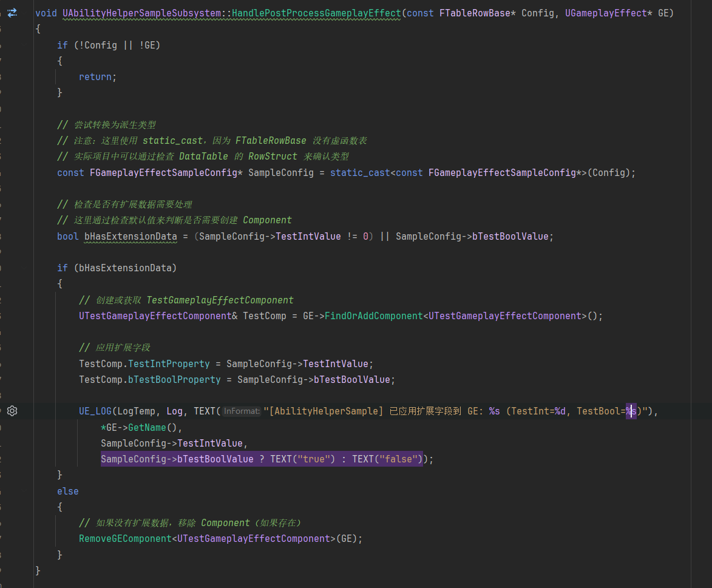Click the bHasExtensionData variable declaration
Screen dimensions: 712x588
[131, 236]
